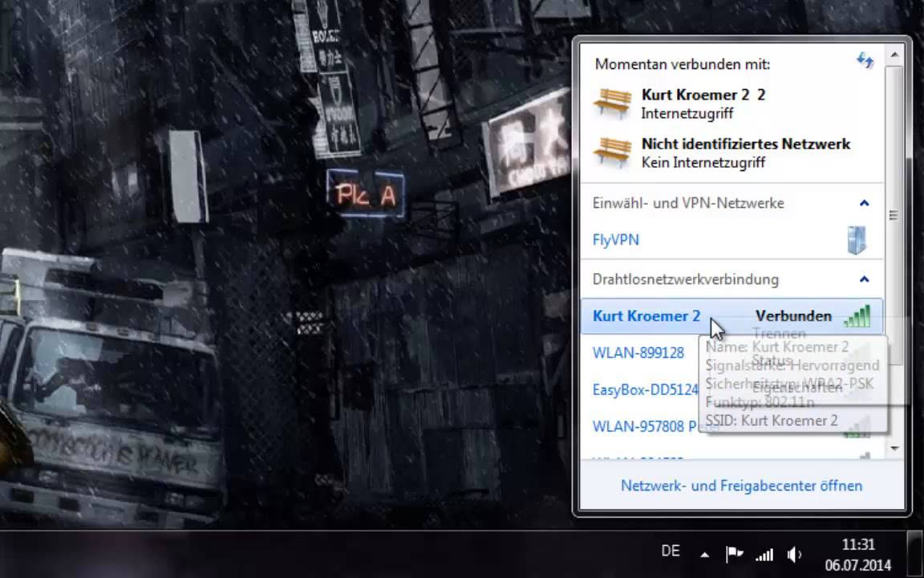Click the bench icon beside Kurt Kroemer 2 2
Screen dimensions: 924x578
click(x=612, y=104)
